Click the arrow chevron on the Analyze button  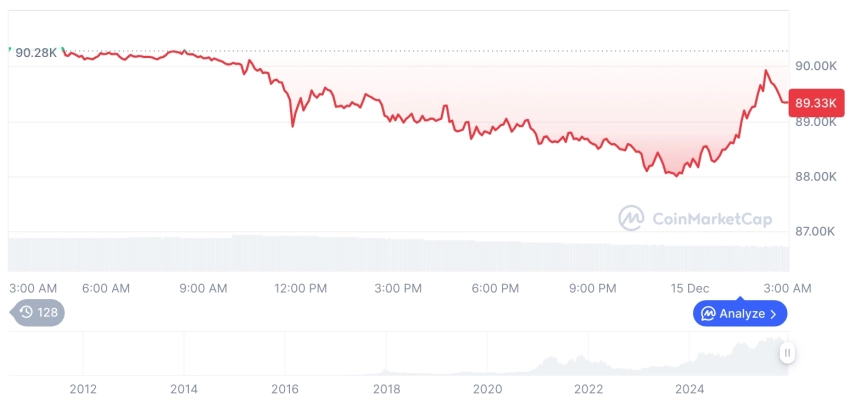pyautogui.click(x=774, y=314)
